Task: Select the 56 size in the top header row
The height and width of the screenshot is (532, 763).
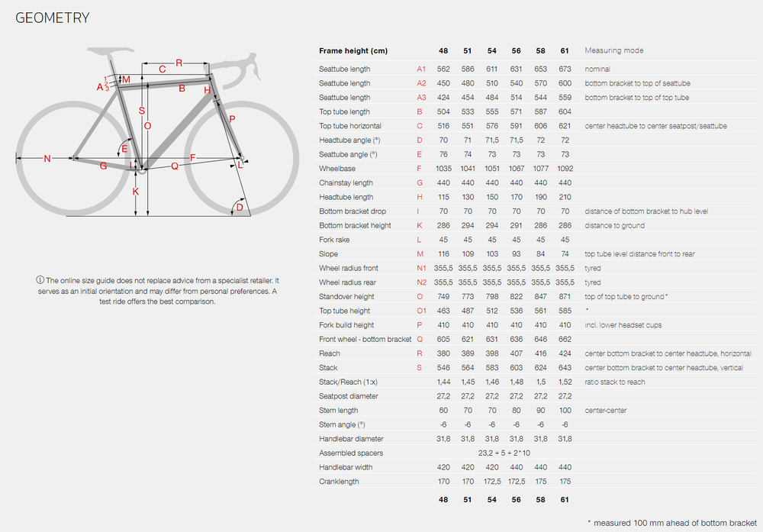Action: pos(517,50)
